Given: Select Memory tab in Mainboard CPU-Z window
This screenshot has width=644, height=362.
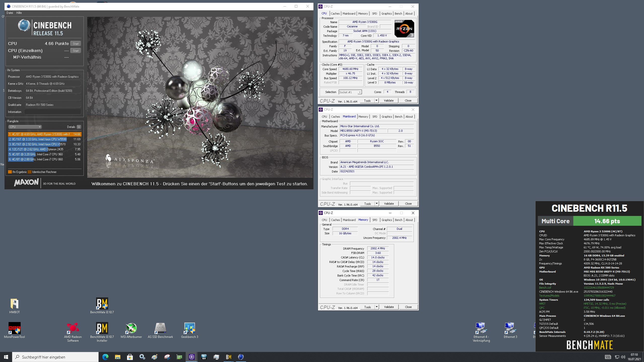Looking at the screenshot, I should [363, 117].
